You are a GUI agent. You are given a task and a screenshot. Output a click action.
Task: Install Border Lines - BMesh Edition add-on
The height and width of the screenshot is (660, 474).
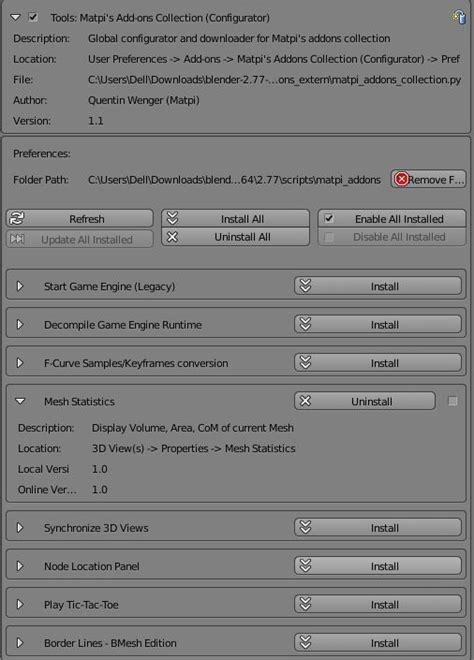tap(378, 643)
